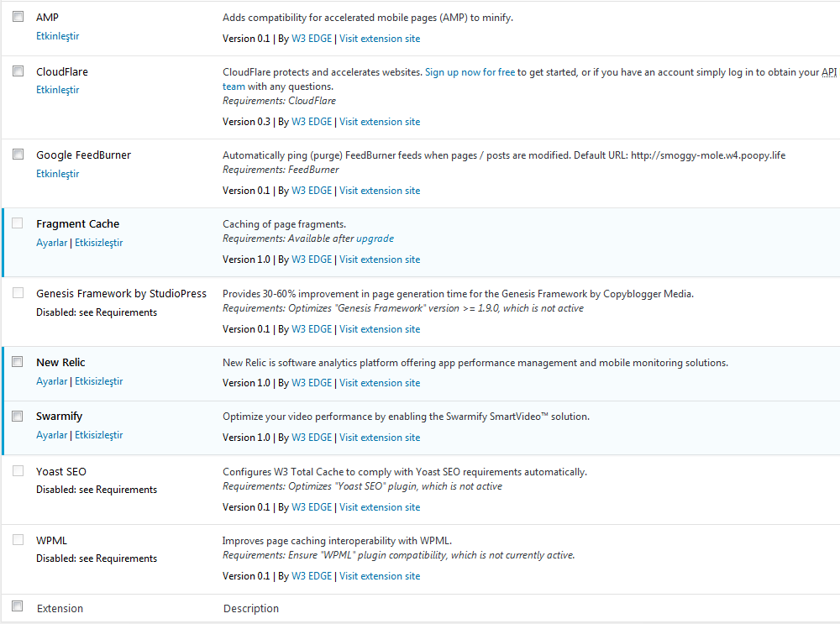Image resolution: width=840 pixels, height=624 pixels.
Task: Toggle select-all checkbox beside Extension footer
Action: click(18, 607)
